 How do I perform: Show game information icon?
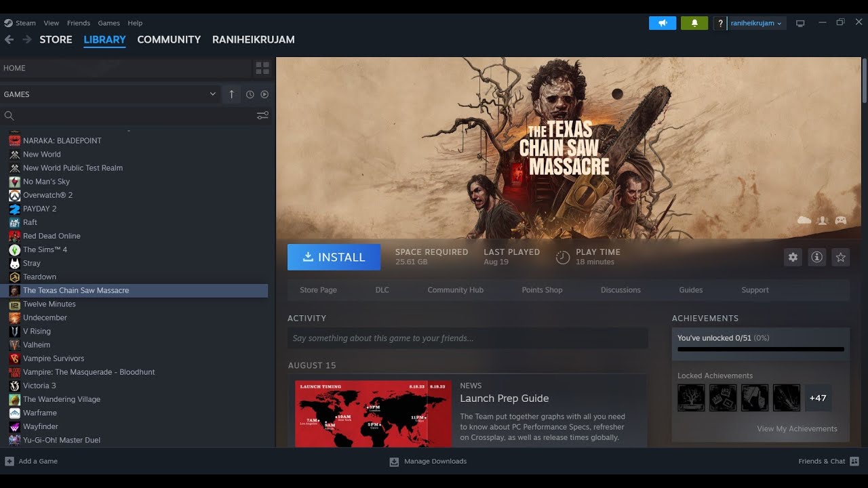pyautogui.click(x=816, y=257)
